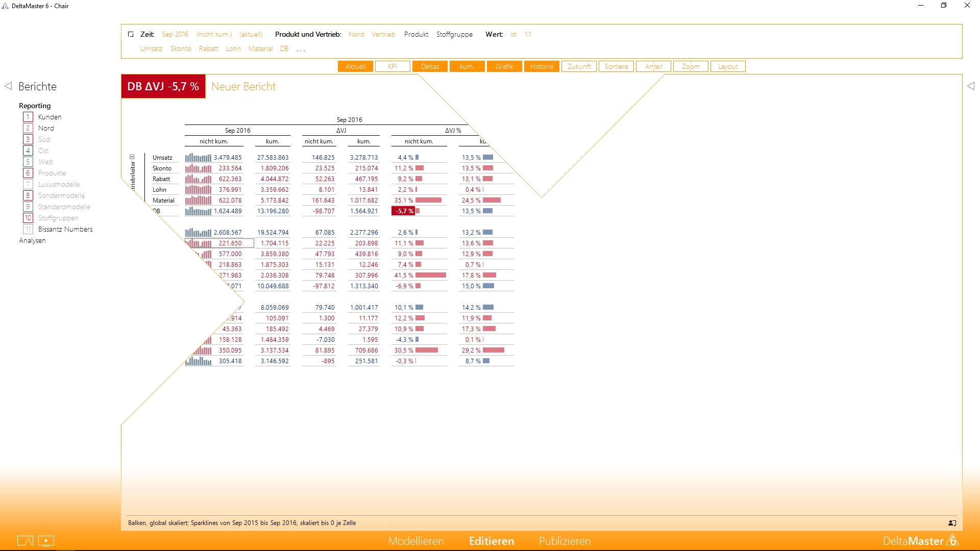This screenshot has height=551, width=980.
Task: Toggle the KPI button off or on
Action: [392, 66]
